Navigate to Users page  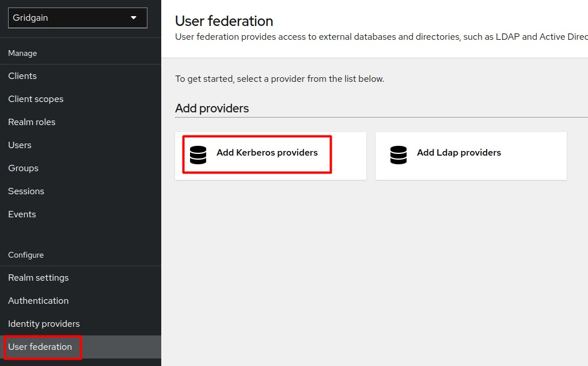pos(81,145)
